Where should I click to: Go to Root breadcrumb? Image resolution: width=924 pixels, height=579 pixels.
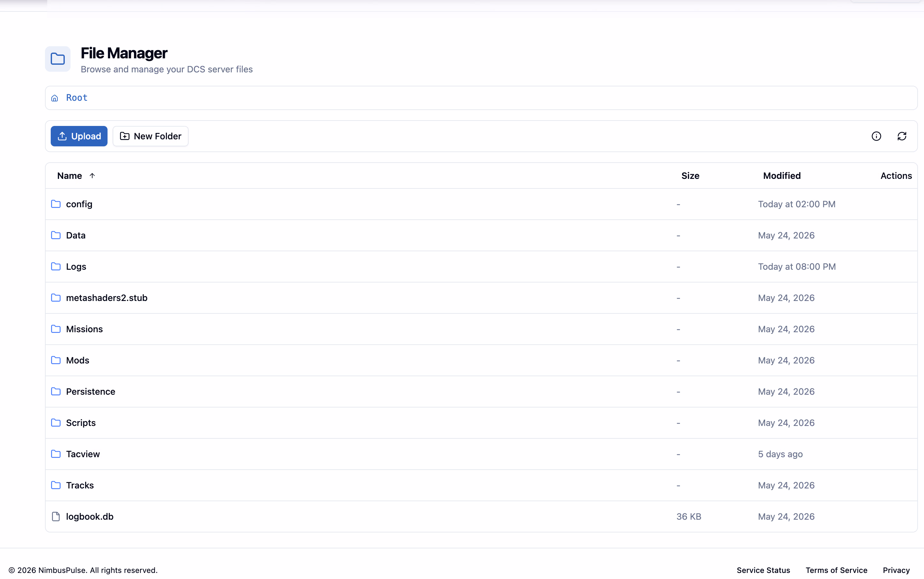point(77,98)
